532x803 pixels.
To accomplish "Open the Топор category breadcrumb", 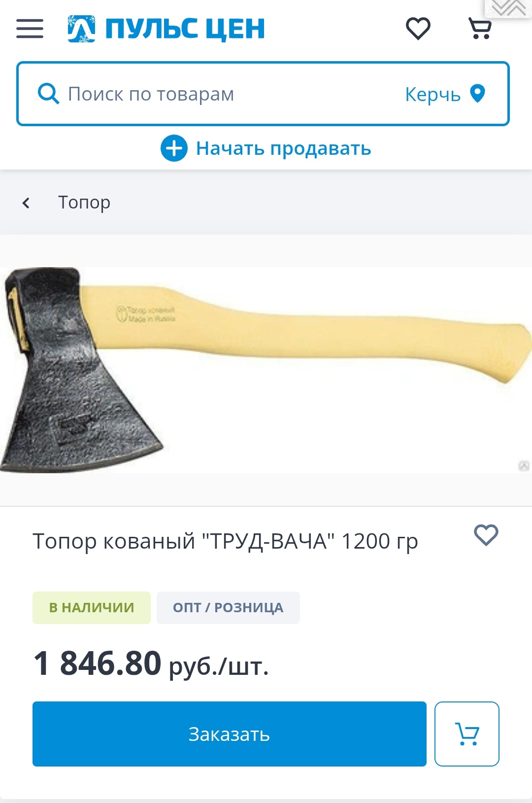I will click(84, 202).
